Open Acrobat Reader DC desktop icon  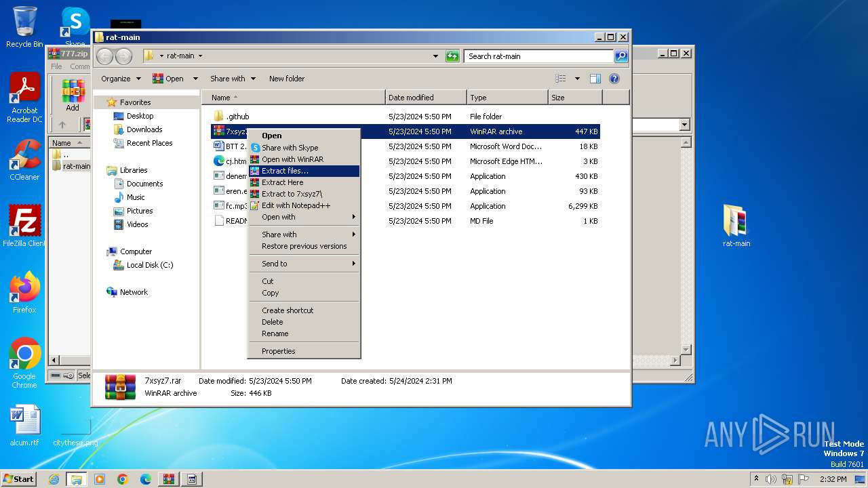coord(24,98)
